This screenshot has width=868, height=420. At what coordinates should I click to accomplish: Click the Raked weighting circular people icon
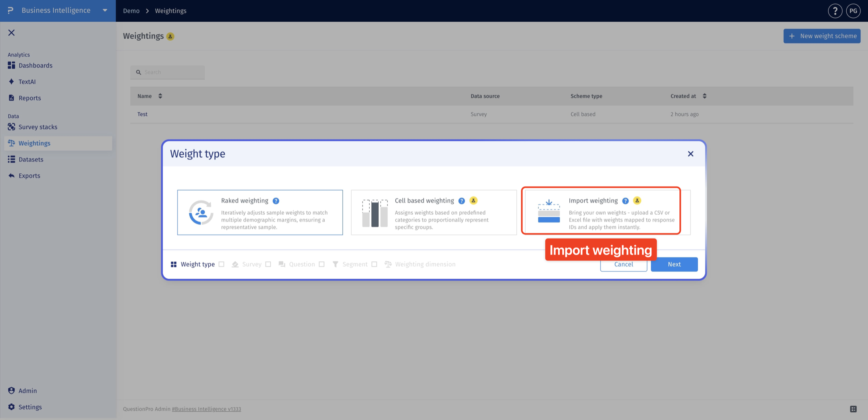click(x=201, y=212)
